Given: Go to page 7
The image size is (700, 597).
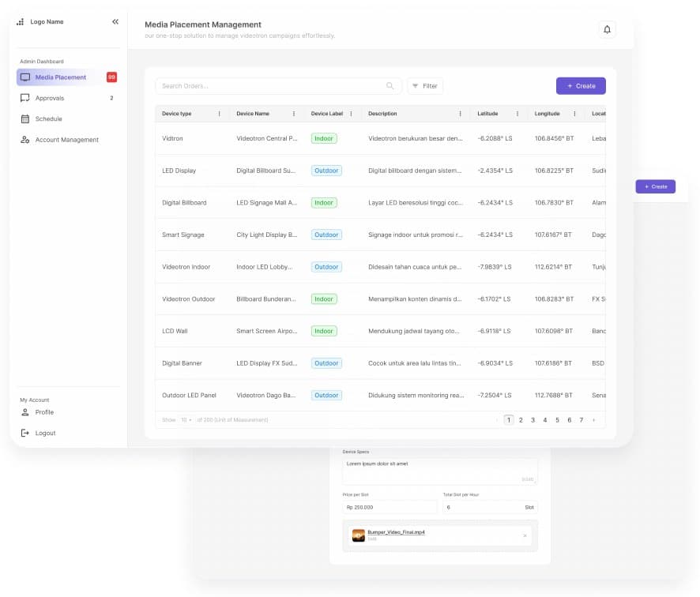Looking at the screenshot, I should 581,420.
